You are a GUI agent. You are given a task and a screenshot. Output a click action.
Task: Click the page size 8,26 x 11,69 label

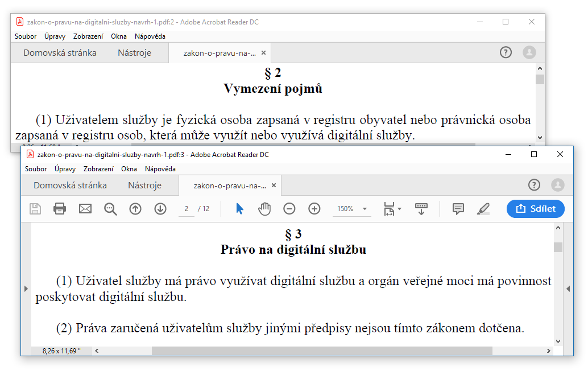click(x=61, y=351)
